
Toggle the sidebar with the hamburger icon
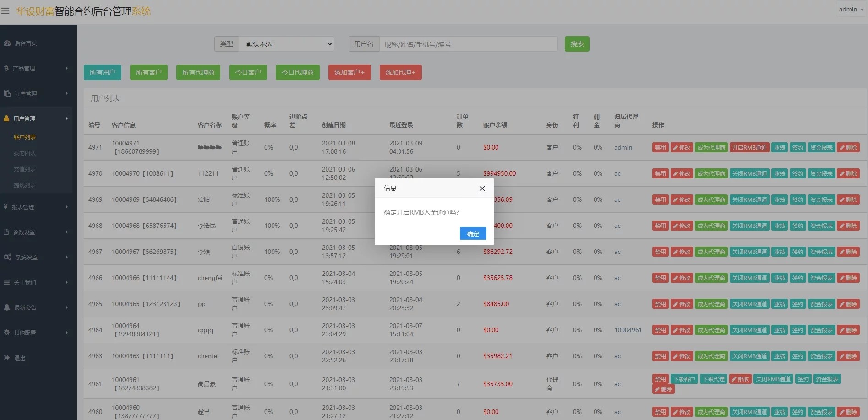(6, 10)
